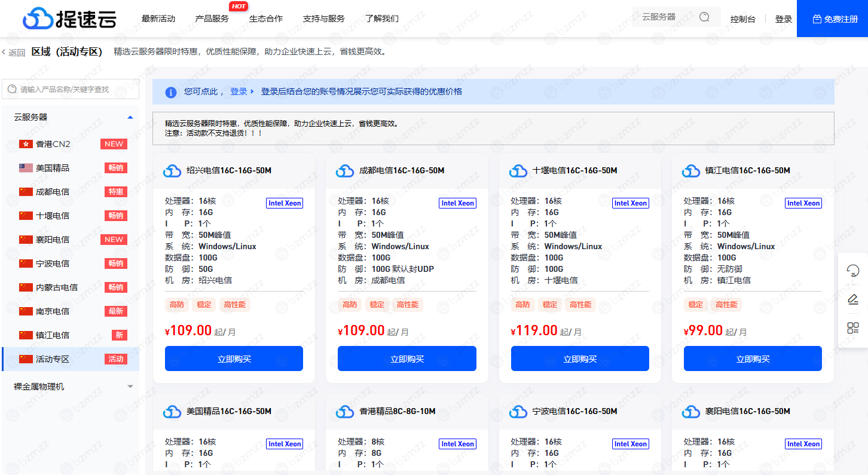
Task: Click the 登录 link in top header
Action: [784, 19]
